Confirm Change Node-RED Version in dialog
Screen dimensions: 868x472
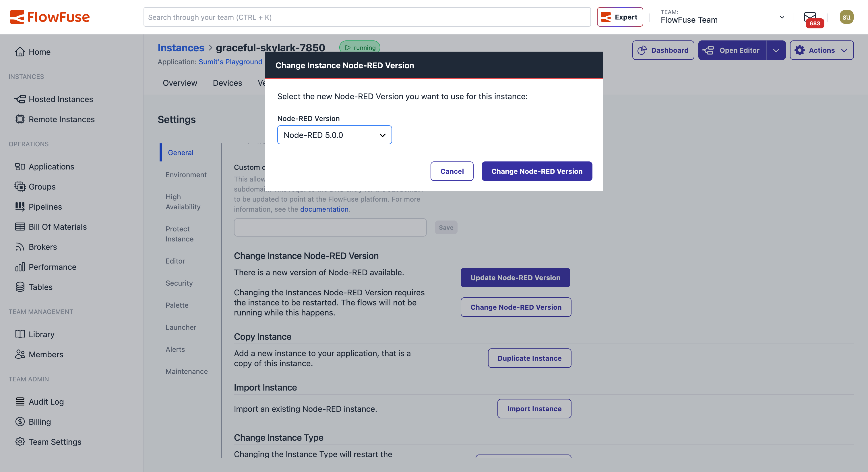coord(537,171)
